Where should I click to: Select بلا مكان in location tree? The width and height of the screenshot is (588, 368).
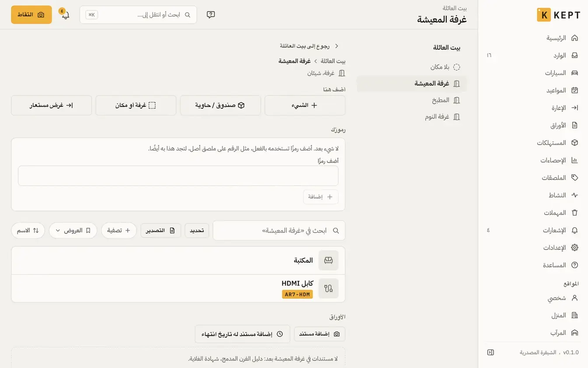click(412, 67)
